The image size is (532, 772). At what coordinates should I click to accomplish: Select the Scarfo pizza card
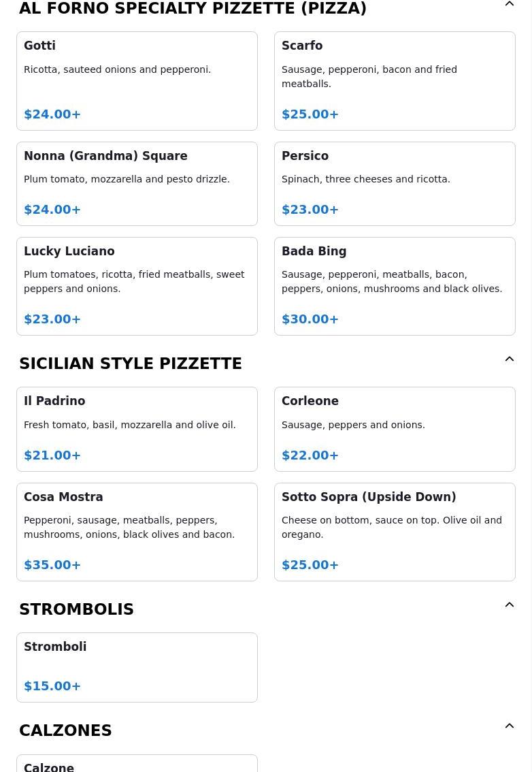(x=395, y=80)
